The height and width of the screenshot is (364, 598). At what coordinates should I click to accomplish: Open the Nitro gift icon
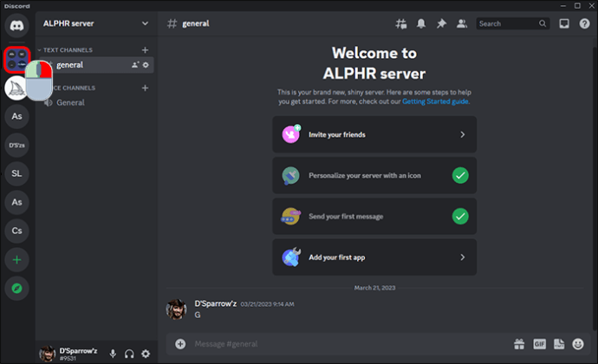point(519,344)
